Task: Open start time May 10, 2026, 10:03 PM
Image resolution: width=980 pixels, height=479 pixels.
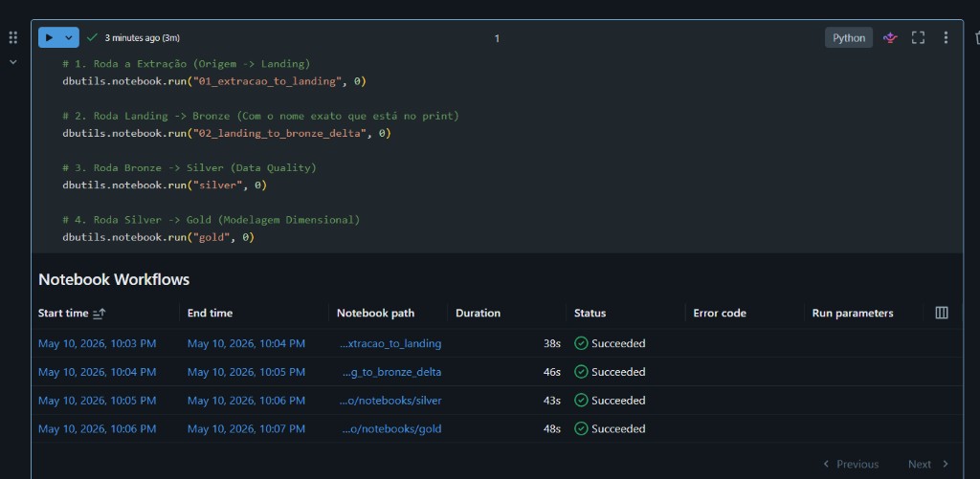Action: tap(97, 343)
